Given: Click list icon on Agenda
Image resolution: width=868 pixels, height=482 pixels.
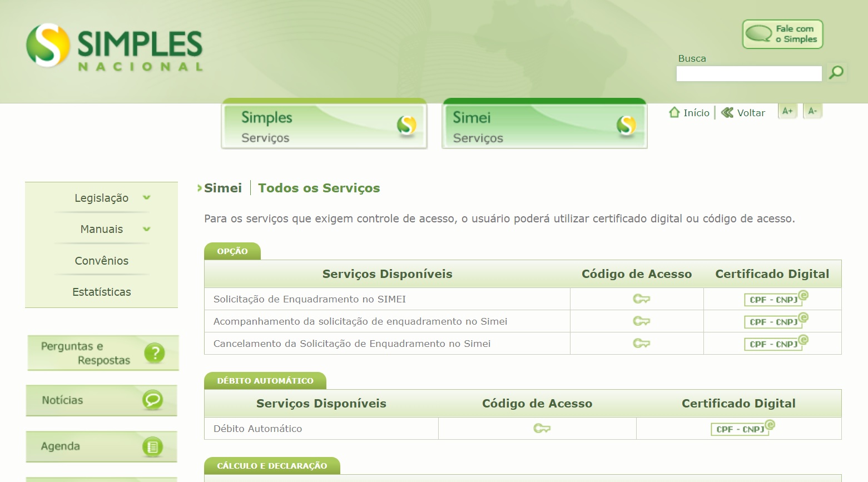Looking at the screenshot, I should point(152,446).
